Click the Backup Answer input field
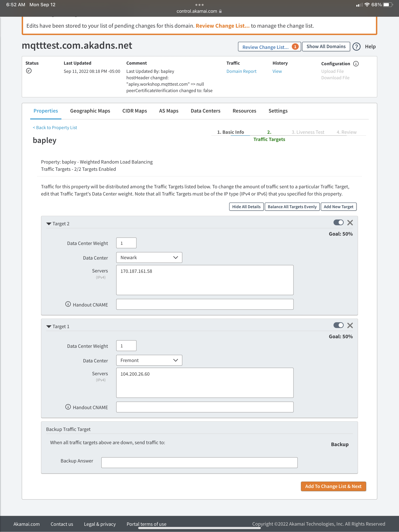 [x=199, y=463]
